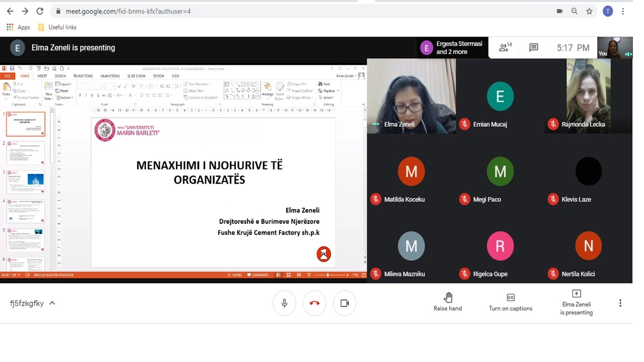Toggle bold formatting in the Font group
Image resolution: width=644 pixels, height=362 pixels.
(80, 95)
